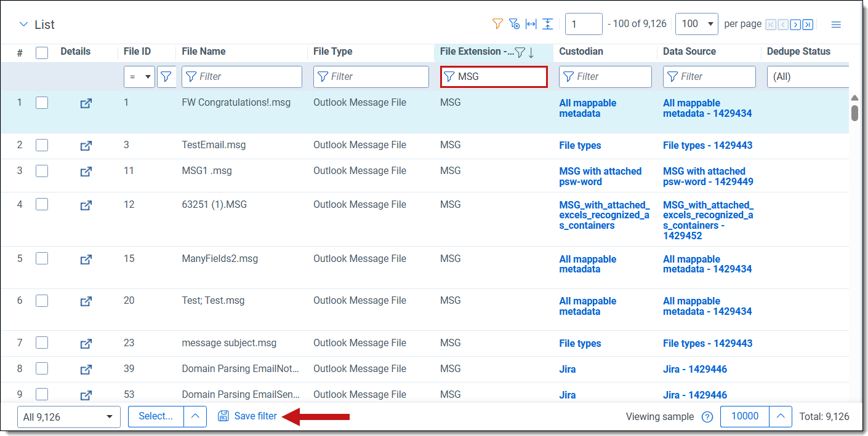Open details for FW Congratulations!.msg

[86, 103]
